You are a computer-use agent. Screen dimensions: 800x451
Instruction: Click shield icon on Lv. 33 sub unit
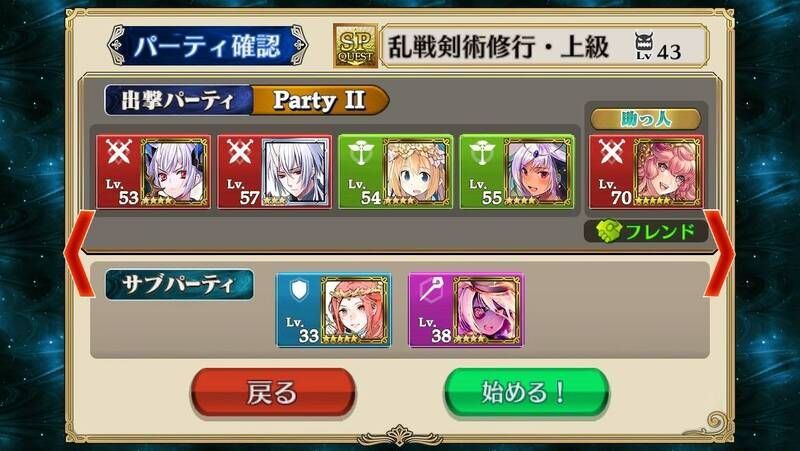299,289
